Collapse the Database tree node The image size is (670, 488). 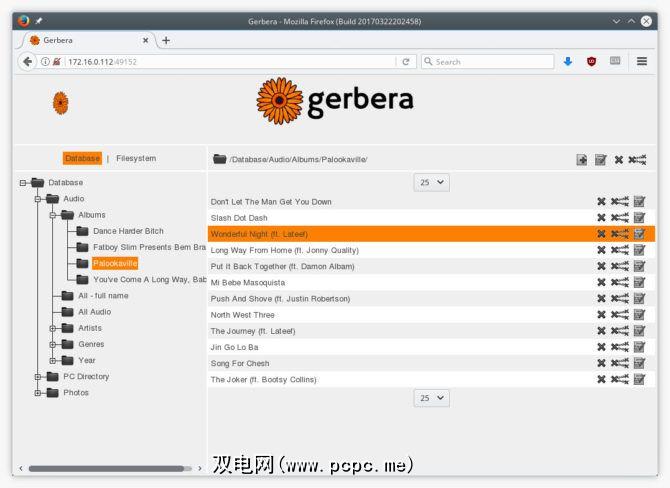23,183
